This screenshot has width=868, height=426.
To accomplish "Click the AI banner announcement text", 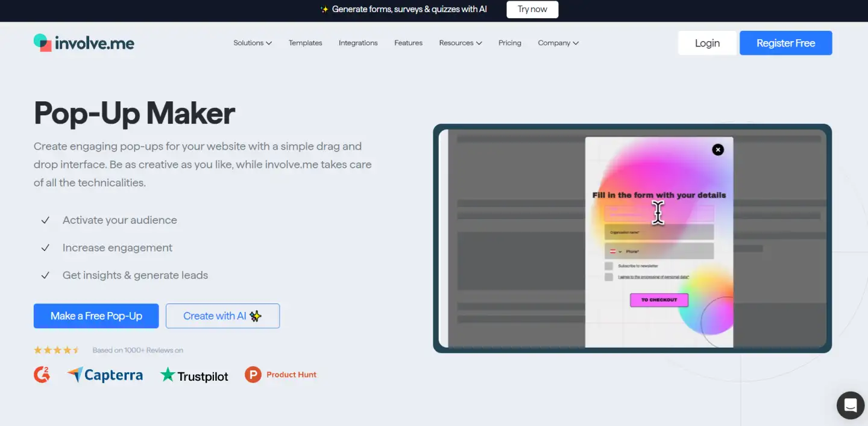I will (x=409, y=9).
